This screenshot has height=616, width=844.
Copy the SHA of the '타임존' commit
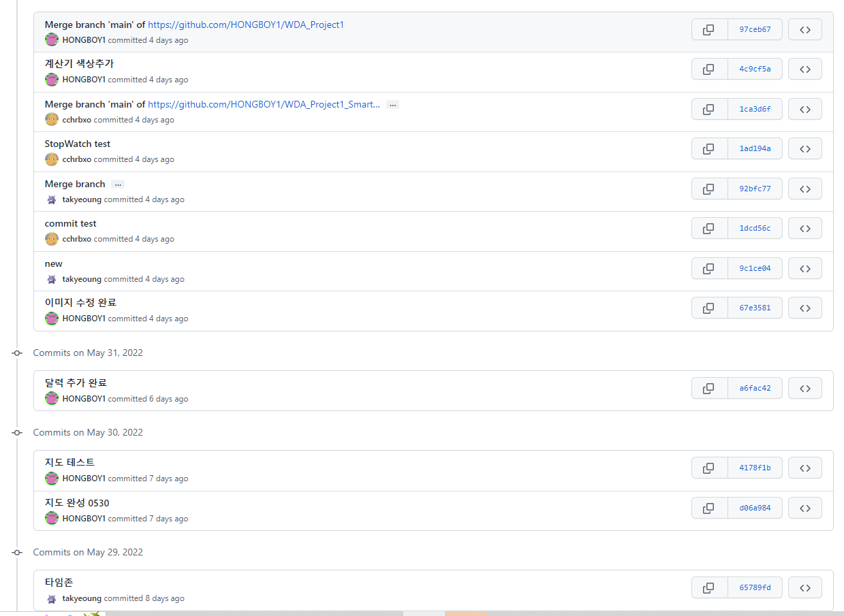pyautogui.click(x=709, y=587)
